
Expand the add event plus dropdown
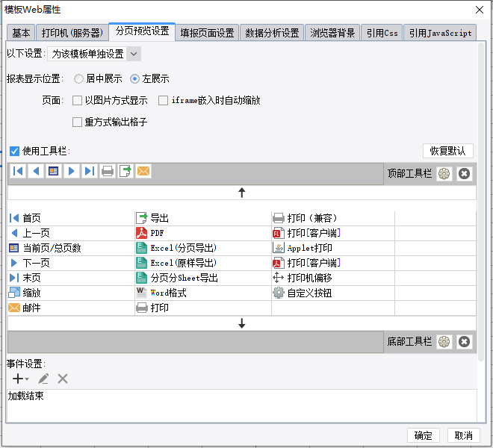pyautogui.click(x=21, y=379)
